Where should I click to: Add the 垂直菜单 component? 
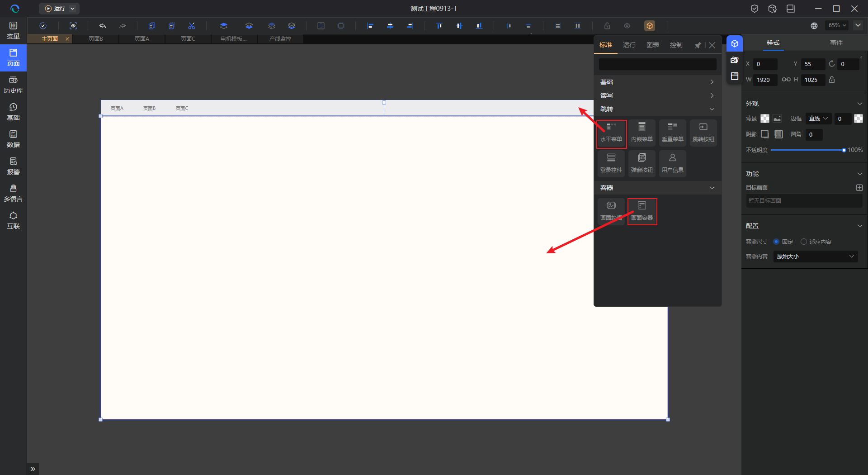(x=673, y=133)
